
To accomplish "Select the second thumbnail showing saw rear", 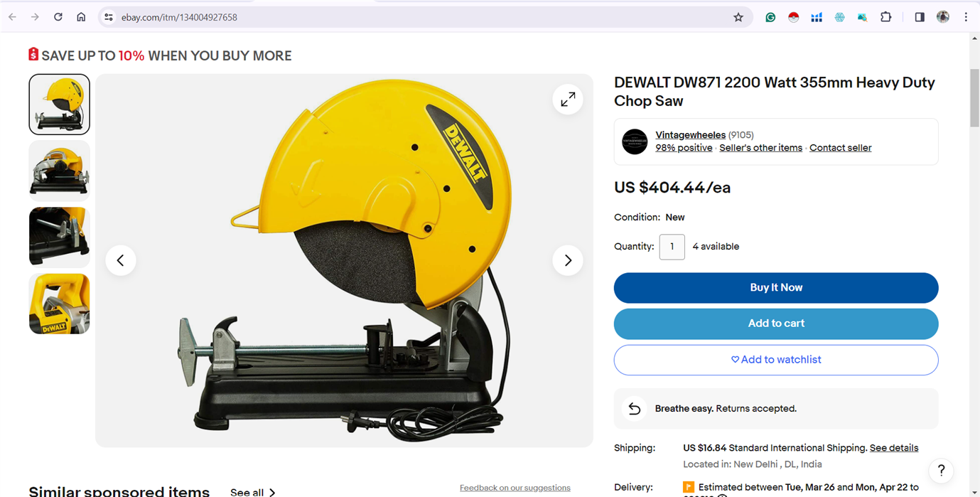I will 60,171.
